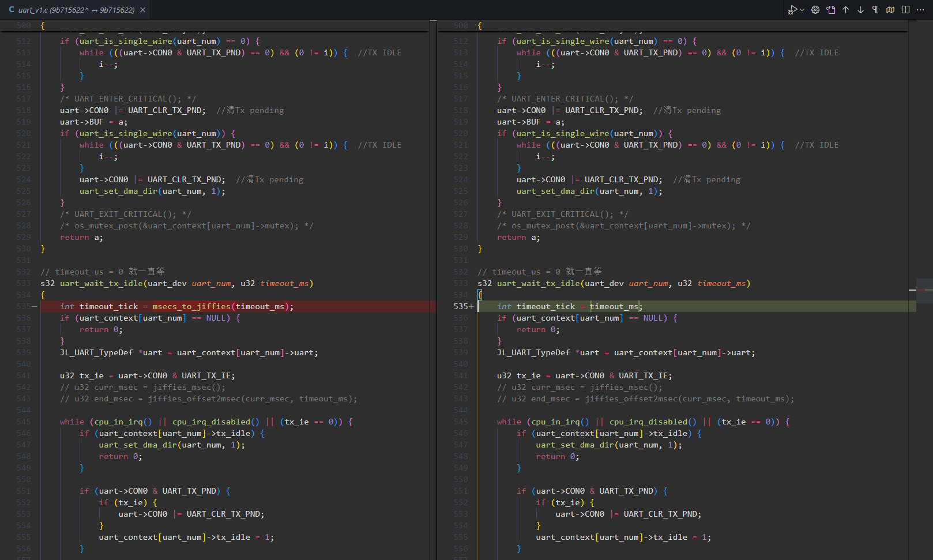This screenshot has width=933, height=560.
Task: Toggle whitespace trimming pilcrow icon
Action: (x=875, y=10)
